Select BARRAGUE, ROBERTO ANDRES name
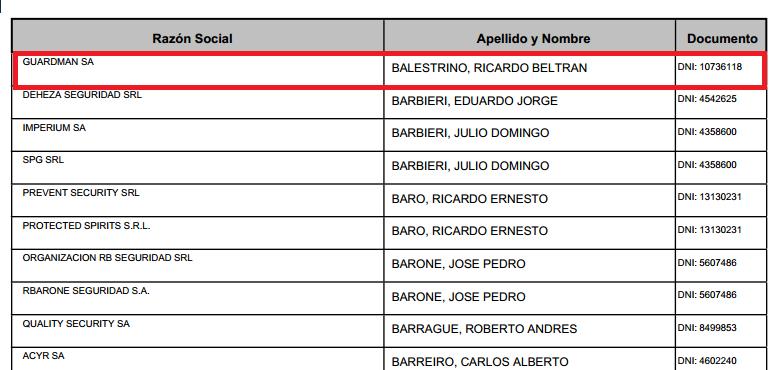 [x=484, y=329]
